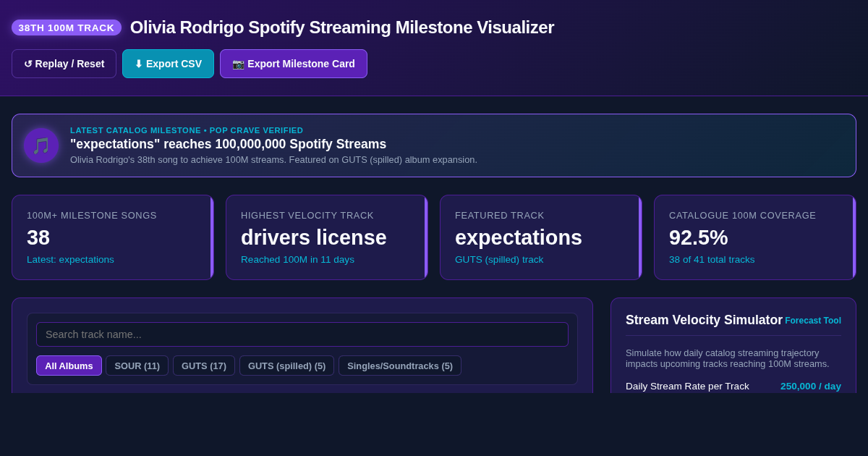Image resolution: width=868 pixels, height=456 pixels.
Task: Export data with Export CSV button
Action: tap(168, 64)
